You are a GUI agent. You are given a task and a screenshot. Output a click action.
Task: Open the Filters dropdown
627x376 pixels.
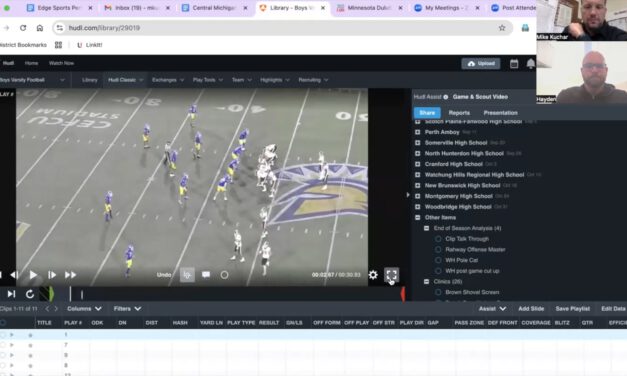coord(127,309)
